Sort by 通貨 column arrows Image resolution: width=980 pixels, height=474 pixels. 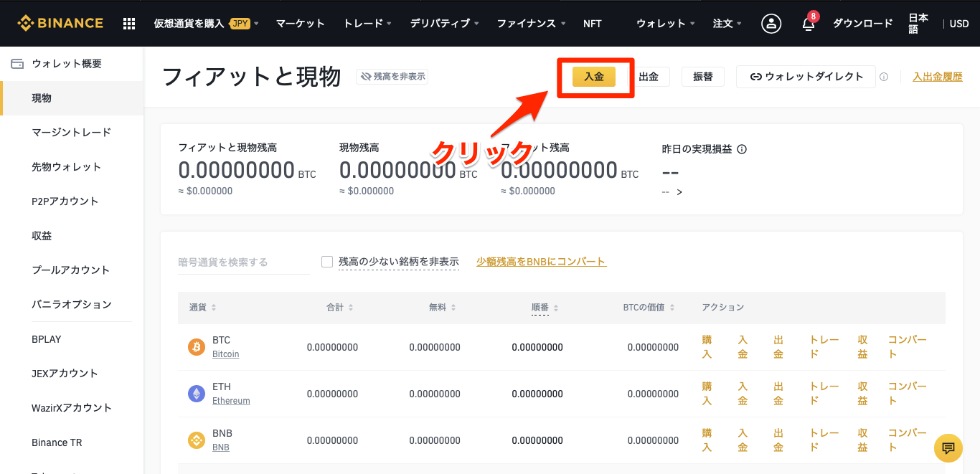pyautogui.click(x=214, y=308)
